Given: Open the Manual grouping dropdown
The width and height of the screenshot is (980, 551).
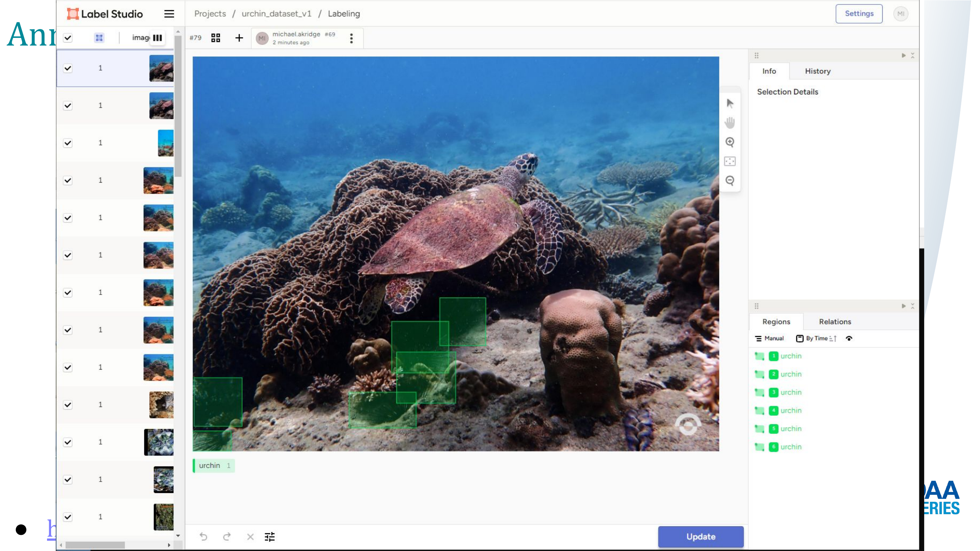Looking at the screenshot, I should pyautogui.click(x=769, y=338).
